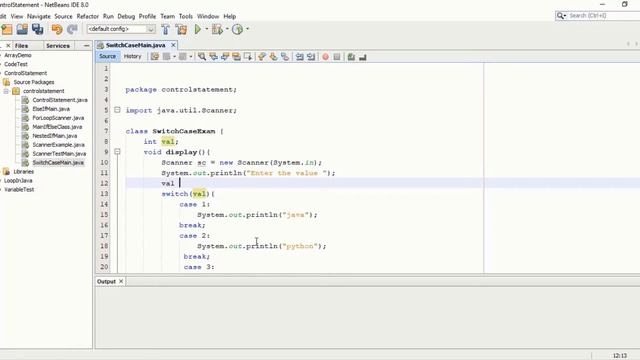The height and width of the screenshot is (360, 640).
Task: Click the Redo toolbar icon
Action: (72, 29)
